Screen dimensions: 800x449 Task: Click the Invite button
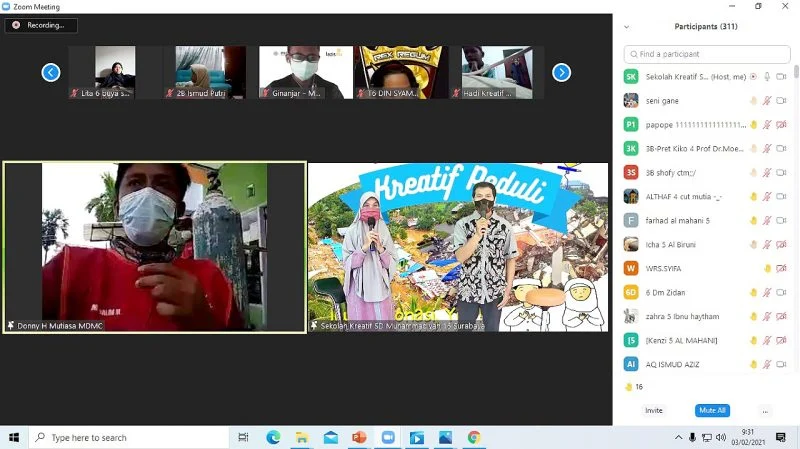653,410
